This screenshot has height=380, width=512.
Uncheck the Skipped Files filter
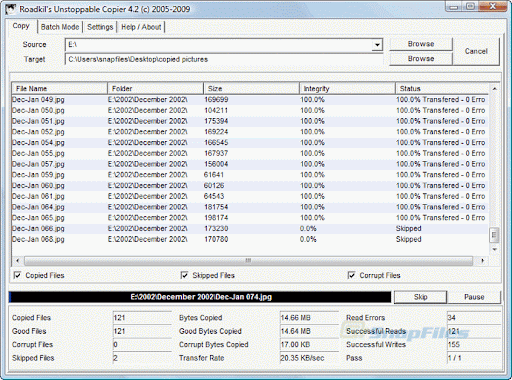tap(184, 275)
